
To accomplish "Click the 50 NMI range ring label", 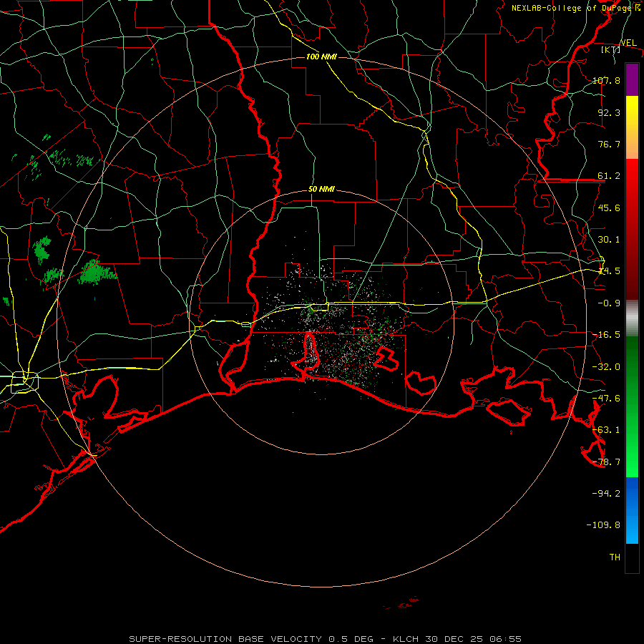I will tap(321, 190).
